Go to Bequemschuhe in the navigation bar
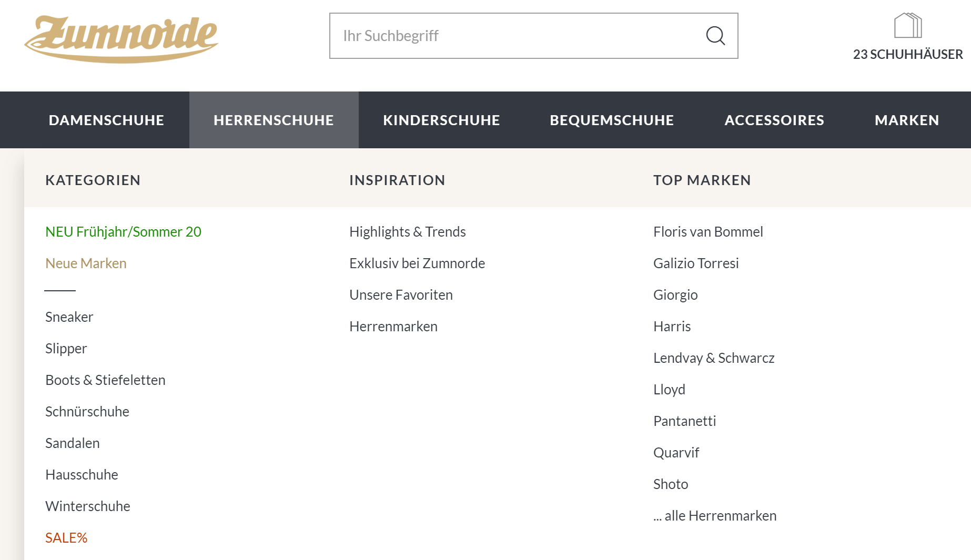The width and height of the screenshot is (971, 560). pos(612,120)
